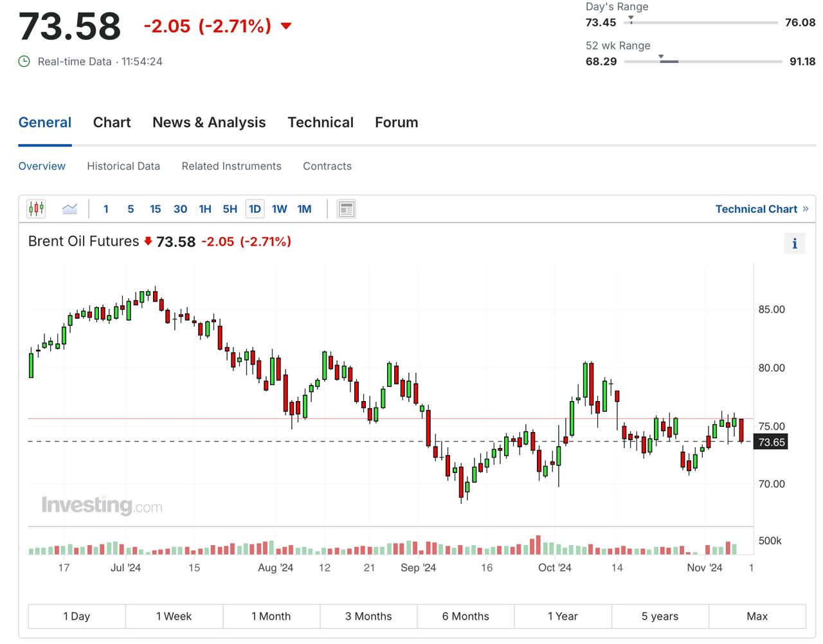Switch the interval to 1W

[279, 209]
